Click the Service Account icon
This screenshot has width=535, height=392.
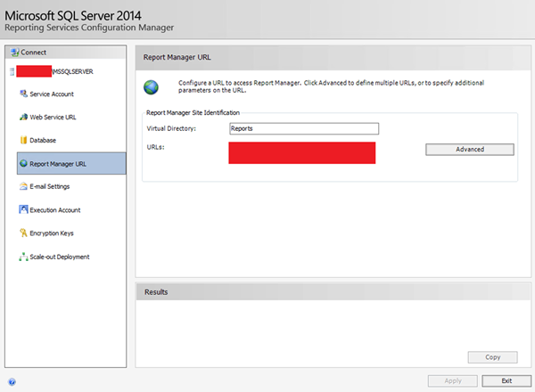[x=22, y=94]
